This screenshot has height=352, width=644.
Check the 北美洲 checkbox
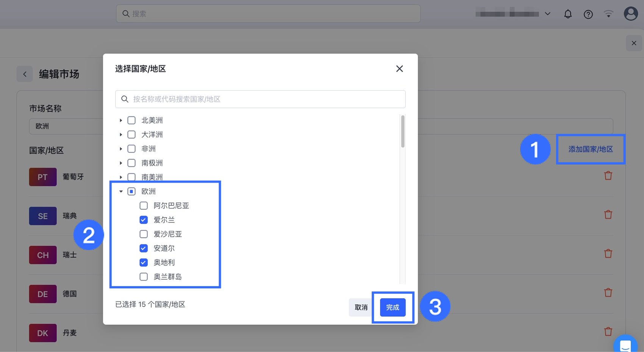click(x=131, y=120)
